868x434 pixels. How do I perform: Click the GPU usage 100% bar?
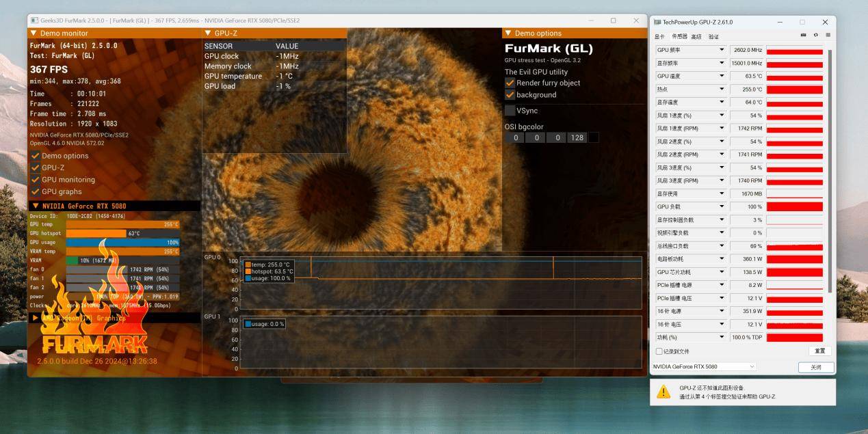click(x=122, y=242)
